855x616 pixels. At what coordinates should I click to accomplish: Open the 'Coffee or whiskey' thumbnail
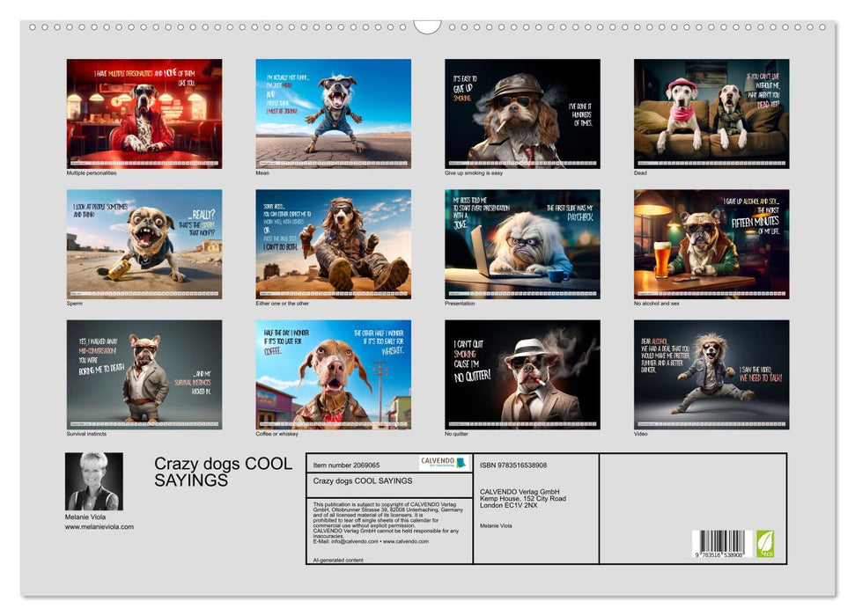tap(333, 373)
